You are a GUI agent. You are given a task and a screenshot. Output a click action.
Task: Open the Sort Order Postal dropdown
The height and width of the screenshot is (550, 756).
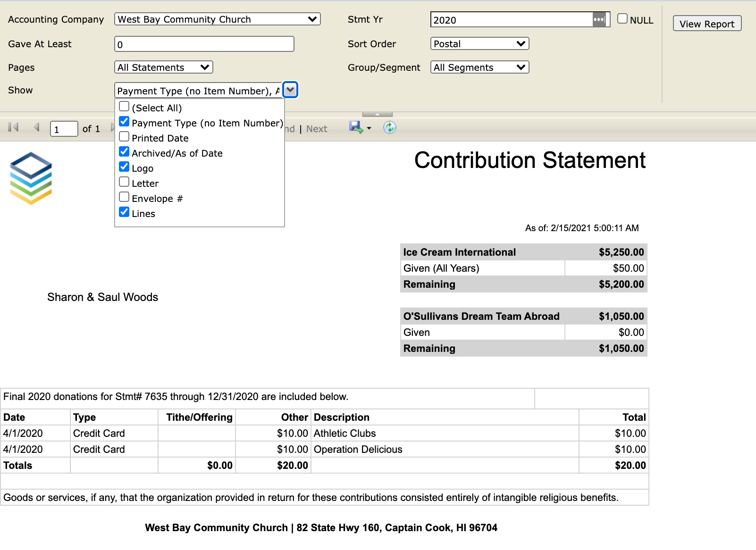click(480, 44)
